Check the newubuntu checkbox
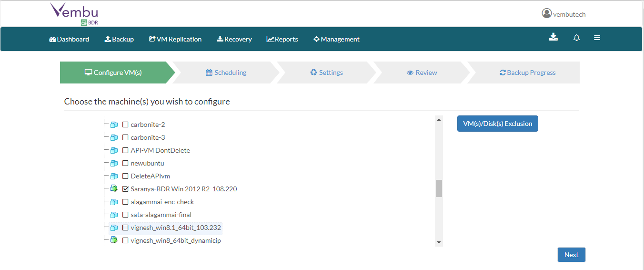Image resolution: width=644 pixels, height=270 pixels. click(x=125, y=163)
